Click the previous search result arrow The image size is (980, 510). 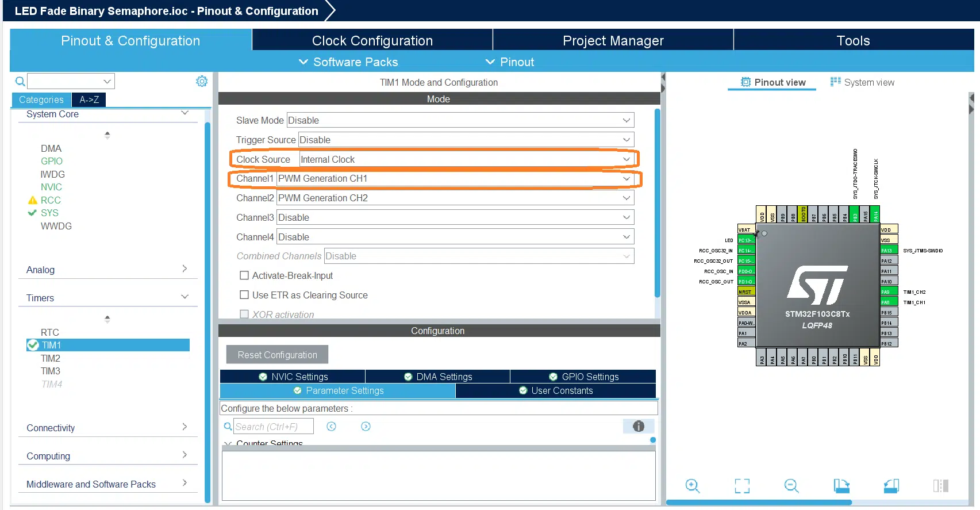point(331,426)
